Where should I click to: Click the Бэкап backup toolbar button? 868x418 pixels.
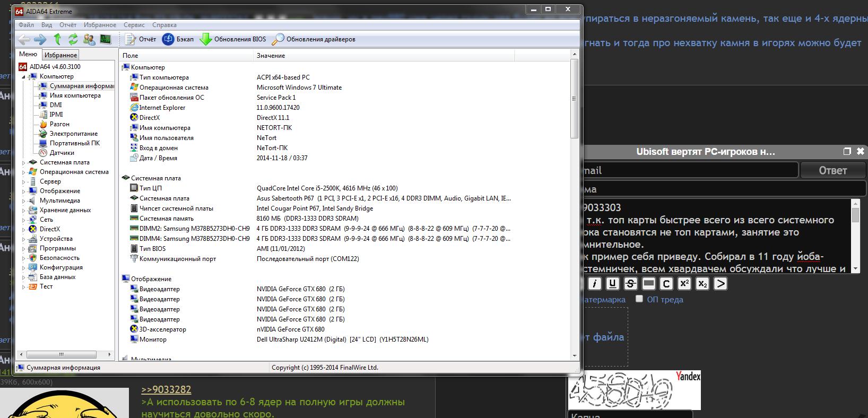click(178, 39)
